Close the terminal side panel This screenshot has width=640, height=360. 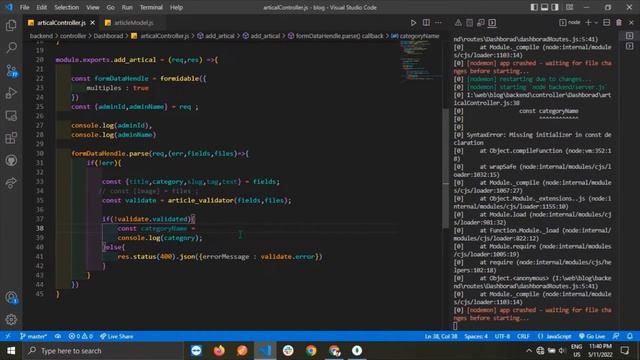pyautogui.click(x=631, y=23)
